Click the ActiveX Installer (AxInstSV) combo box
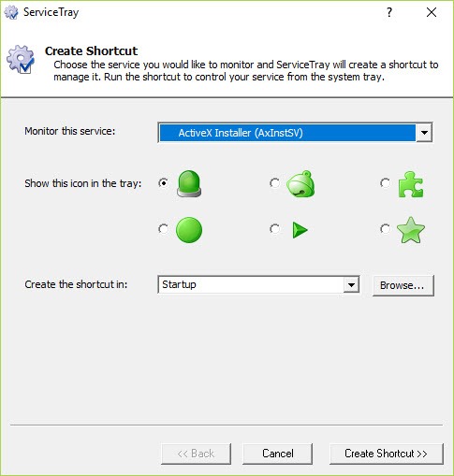 pos(295,133)
